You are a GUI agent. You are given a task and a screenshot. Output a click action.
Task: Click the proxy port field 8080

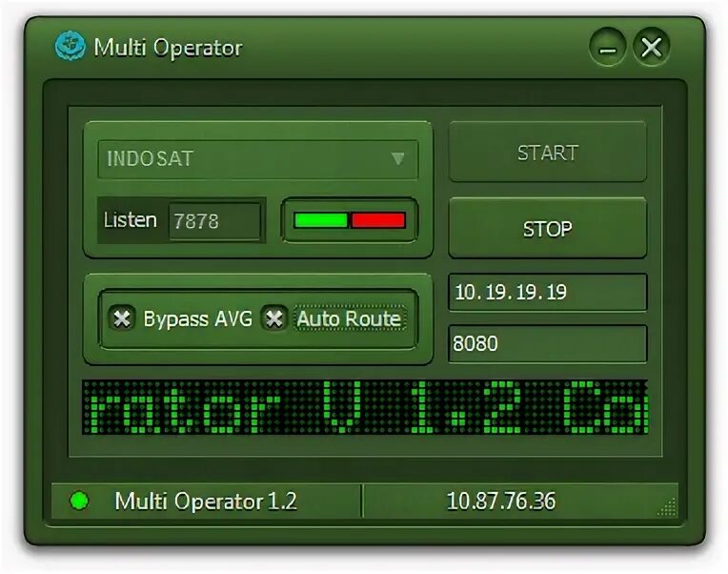(x=547, y=343)
